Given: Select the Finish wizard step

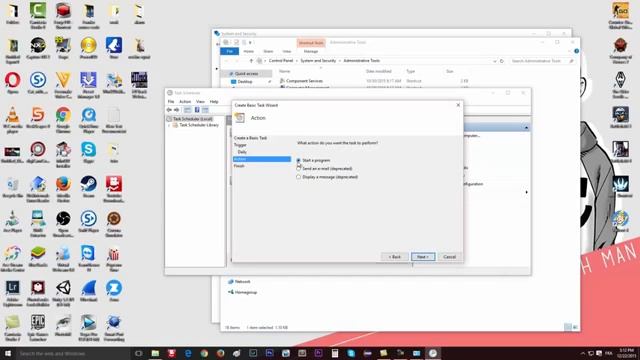Looking at the screenshot, I should point(239,166).
